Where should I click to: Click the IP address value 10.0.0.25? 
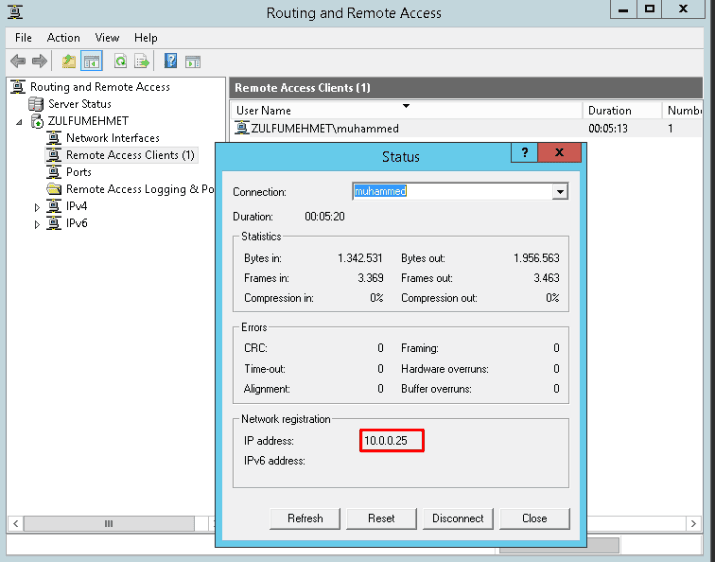[386, 441]
